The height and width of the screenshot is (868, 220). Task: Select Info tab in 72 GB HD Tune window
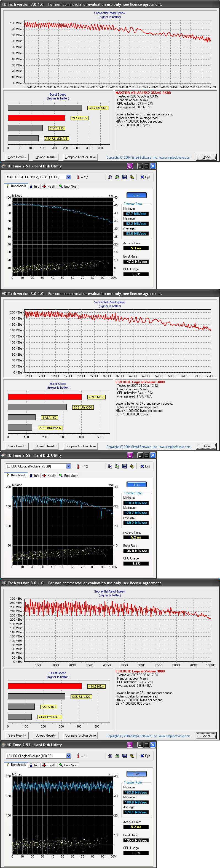pyautogui.click(x=34, y=475)
